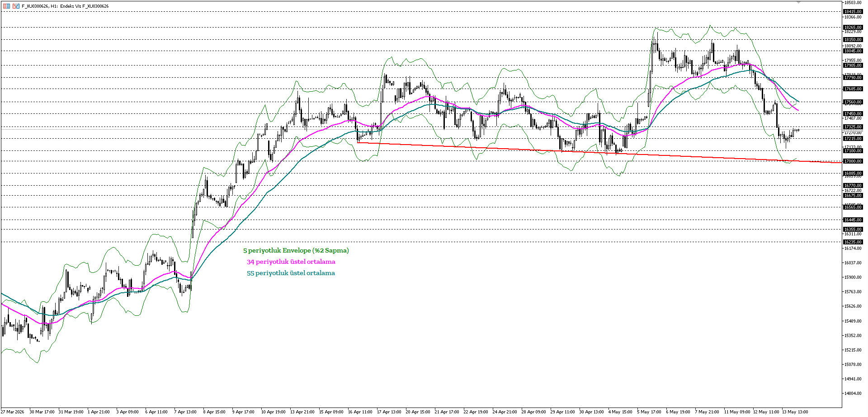The width and height of the screenshot is (868, 417).
Task: Click the '1 Apr 21:00' time axis label
Action: click(99, 412)
